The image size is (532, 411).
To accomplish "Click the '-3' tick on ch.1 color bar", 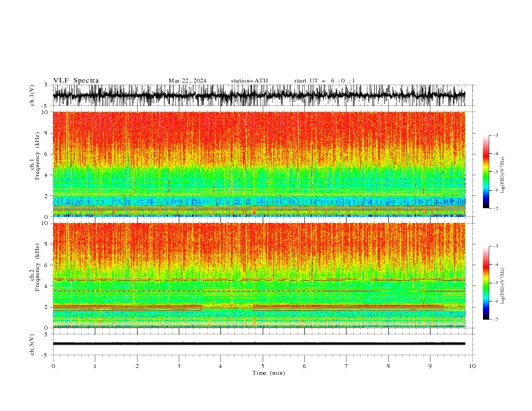I will pyautogui.click(x=495, y=135).
